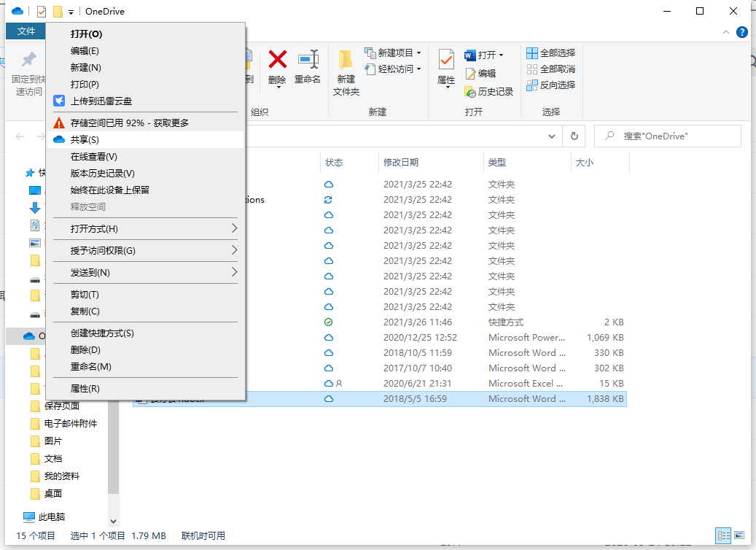Click the 上传到迅雷云盘 upload entry
756x550 pixels.
click(101, 101)
